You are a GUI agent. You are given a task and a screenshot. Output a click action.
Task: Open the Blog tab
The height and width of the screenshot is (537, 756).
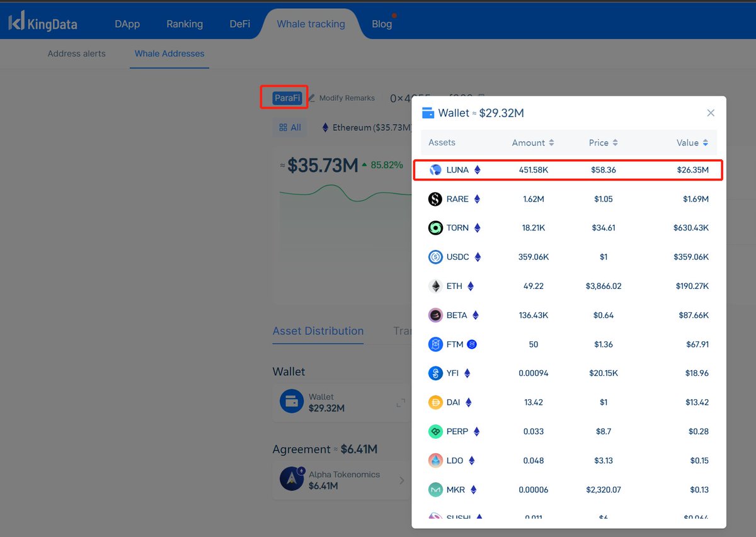click(x=382, y=24)
